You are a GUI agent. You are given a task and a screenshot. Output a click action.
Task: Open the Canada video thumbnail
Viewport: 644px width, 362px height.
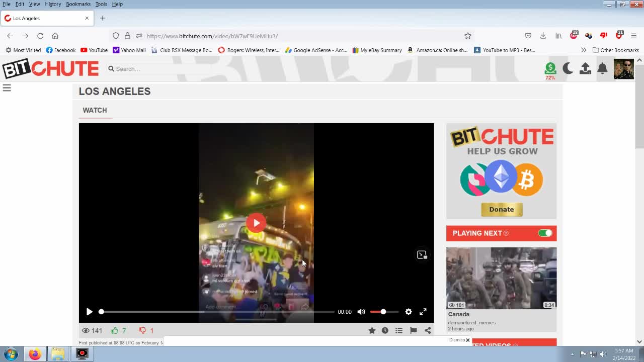tap(501, 278)
